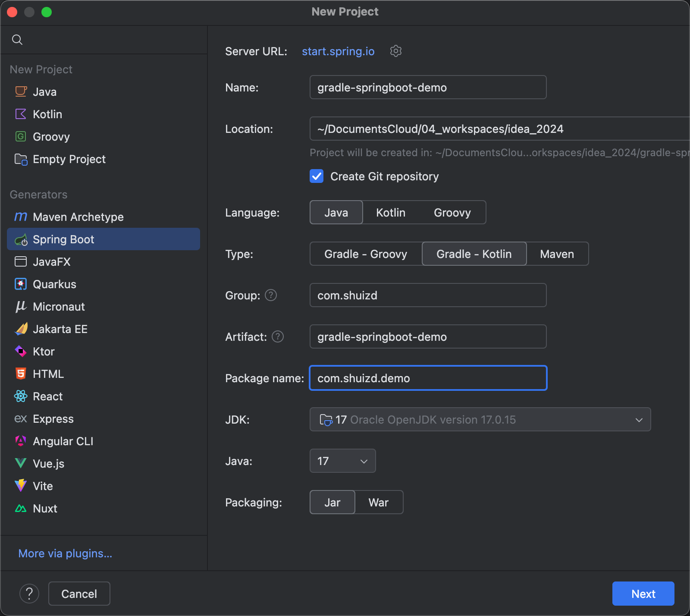Set language to Kotlin
This screenshot has width=690, height=616.
tap(391, 212)
